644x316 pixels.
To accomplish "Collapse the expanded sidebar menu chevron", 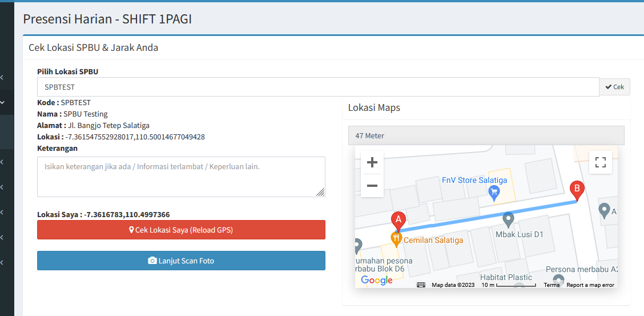I will click(x=2, y=103).
